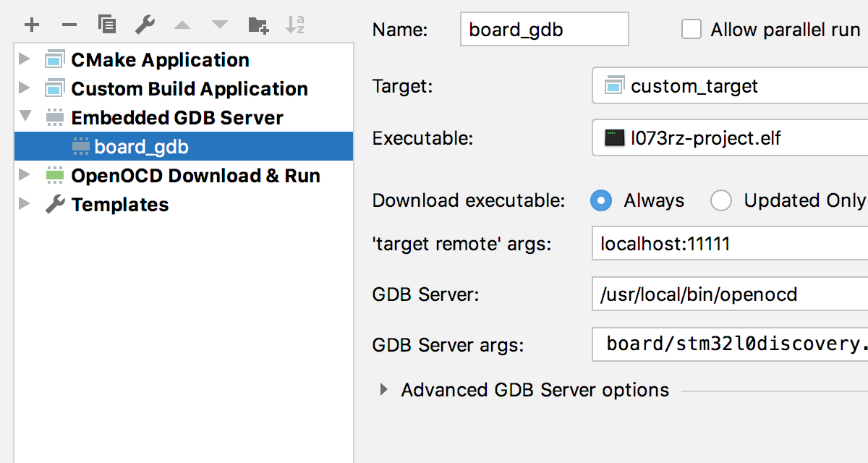Open edit templates wrench icon in toolbar
The image size is (868, 463).
145,25
